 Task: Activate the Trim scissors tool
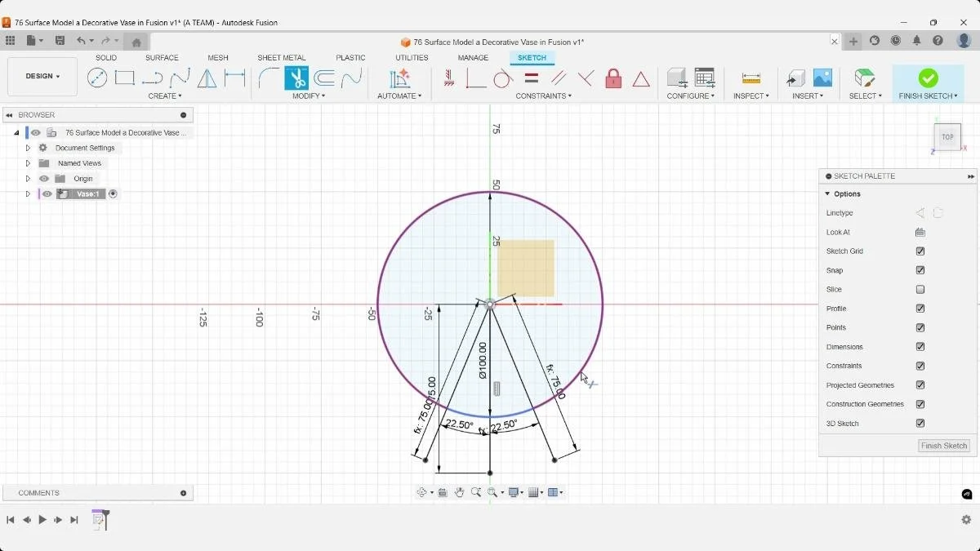(x=296, y=78)
